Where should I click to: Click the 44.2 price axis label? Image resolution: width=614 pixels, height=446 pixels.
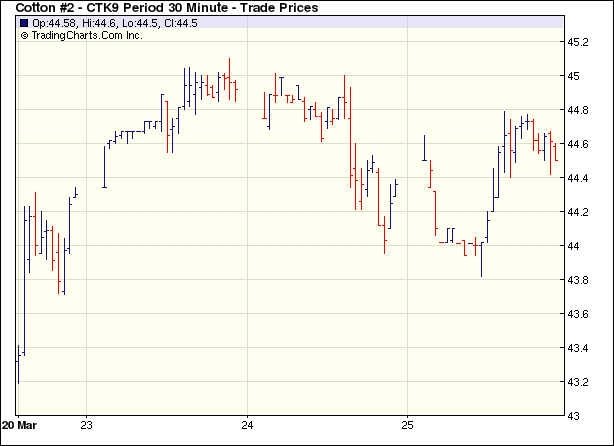click(x=579, y=212)
